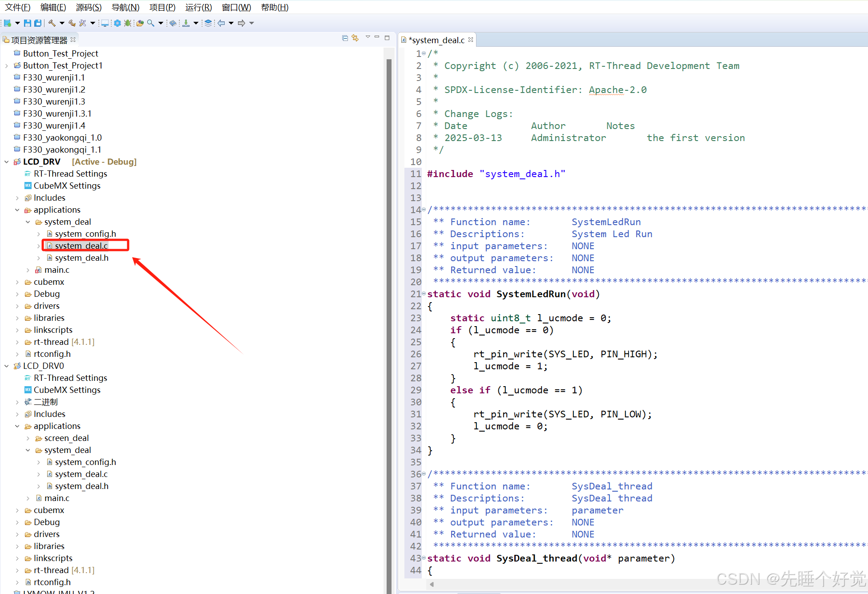
Task: Click the green bug Debug icon
Action: (x=128, y=23)
